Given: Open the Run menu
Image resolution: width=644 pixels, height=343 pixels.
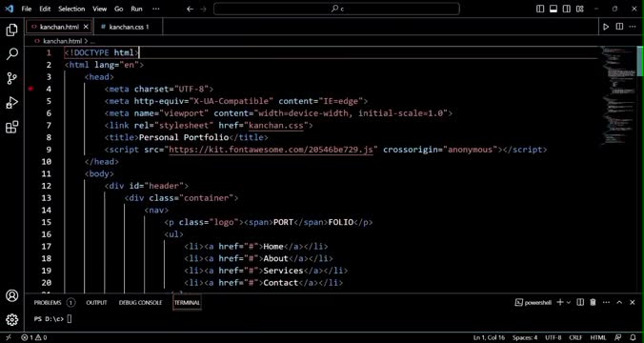Looking at the screenshot, I should pos(136,9).
